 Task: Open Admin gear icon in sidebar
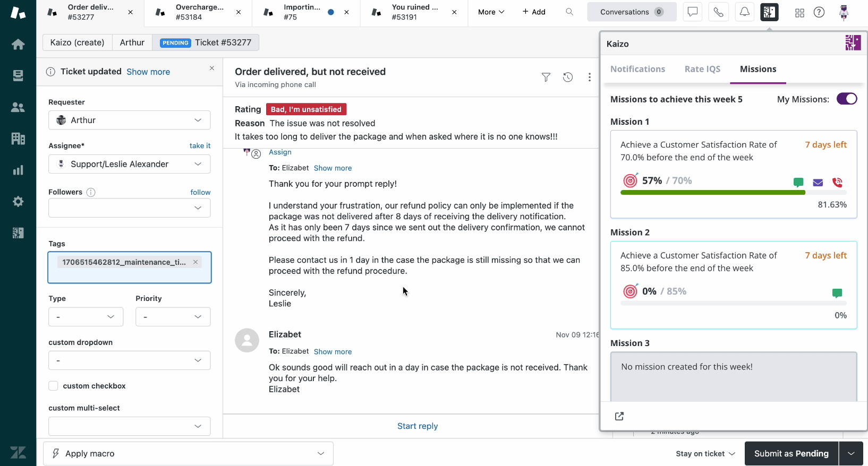pyautogui.click(x=18, y=202)
